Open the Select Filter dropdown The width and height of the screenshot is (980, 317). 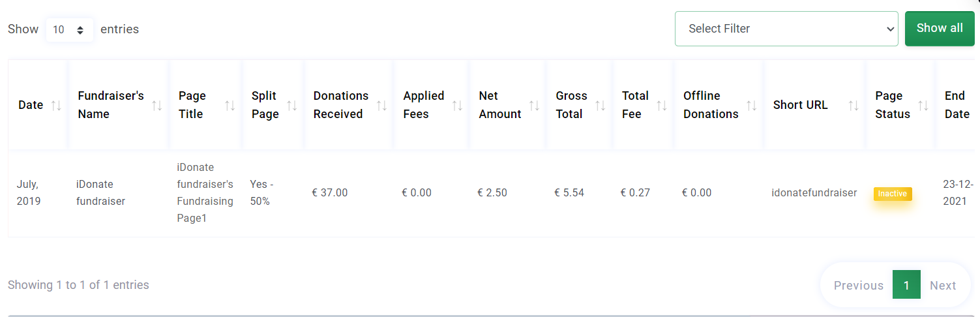tap(786, 29)
